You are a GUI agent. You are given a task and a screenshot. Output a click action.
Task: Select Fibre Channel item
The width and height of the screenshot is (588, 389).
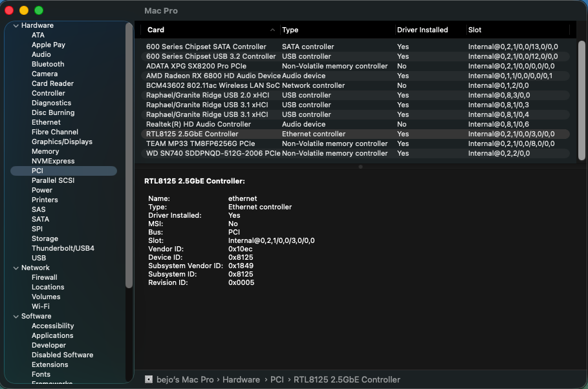pos(55,132)
